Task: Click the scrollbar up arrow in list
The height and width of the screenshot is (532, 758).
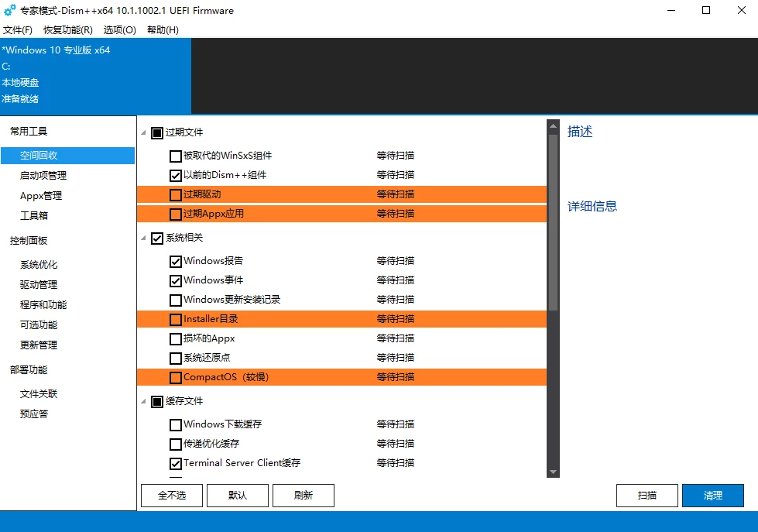Action: [553, 125]
